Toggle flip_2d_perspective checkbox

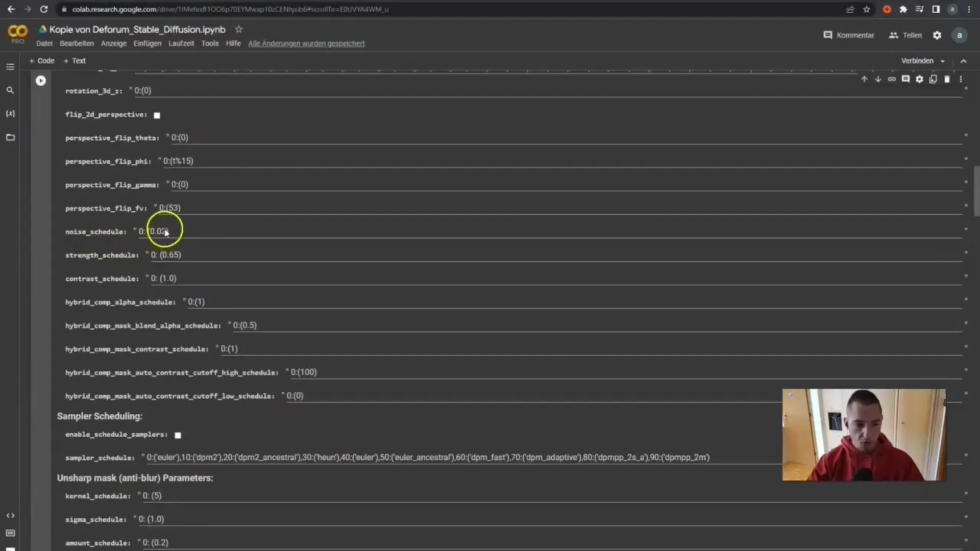(157, 115)
